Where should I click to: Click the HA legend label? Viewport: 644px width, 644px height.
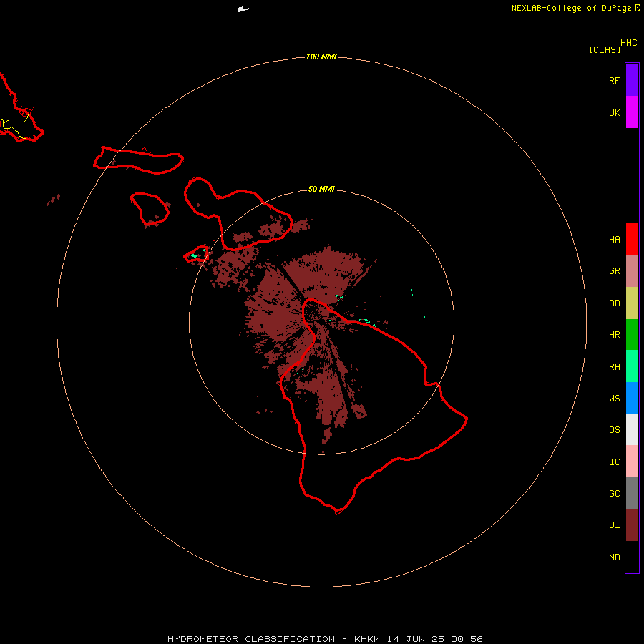[x=614, y=240]
